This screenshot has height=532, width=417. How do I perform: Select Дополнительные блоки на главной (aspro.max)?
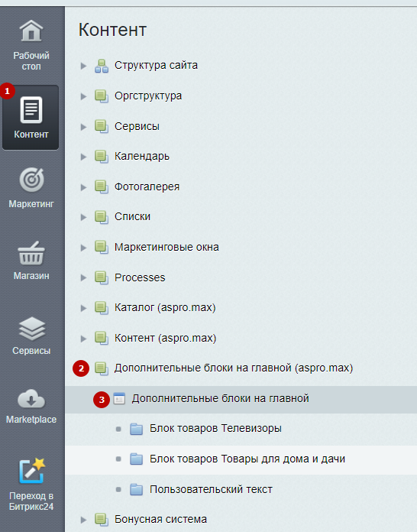click(234, 368)
